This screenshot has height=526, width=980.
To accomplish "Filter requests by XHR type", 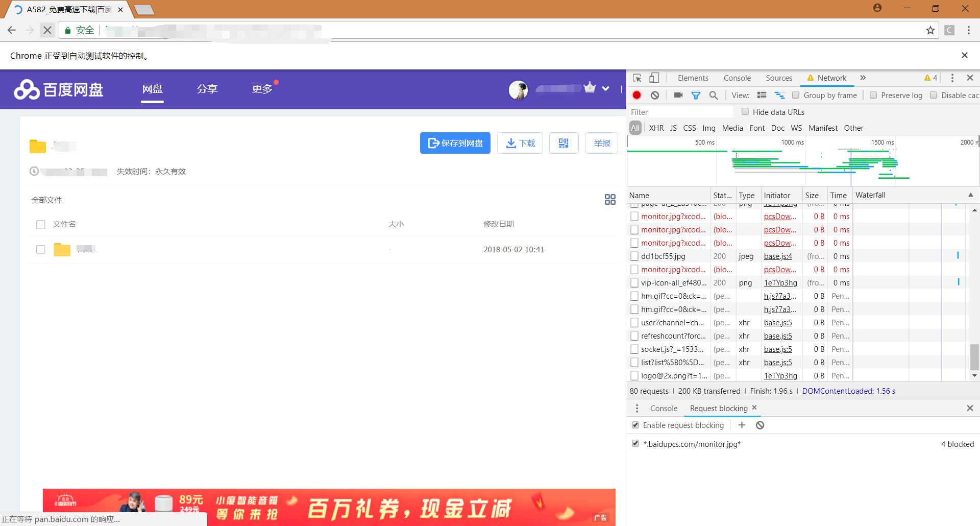I will (x=656, y=128).
